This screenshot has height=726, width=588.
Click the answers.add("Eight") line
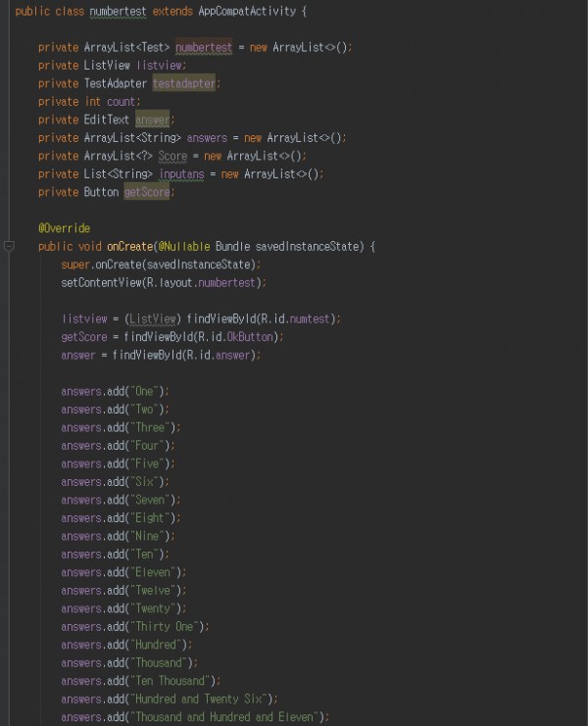[x=121, y=518]
